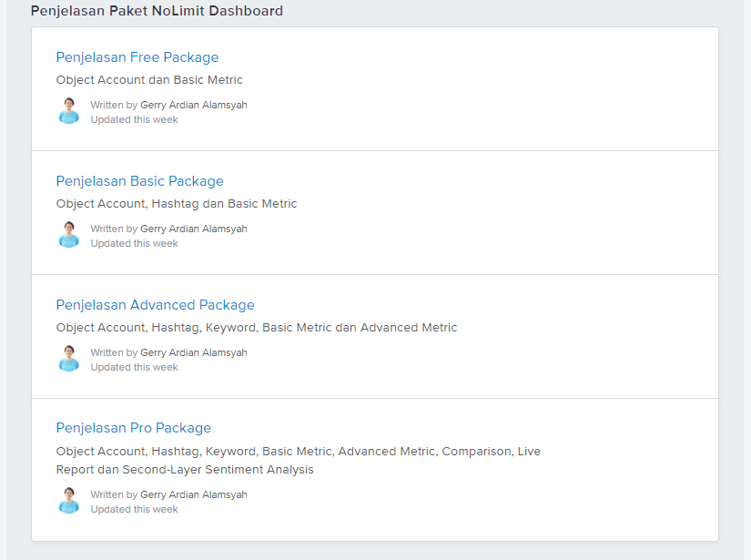Click author name Gerry Ardian Alamsyah under Free Package
Image resolution: width=751 pixels, height=560 pixels.
tap(194, 105)
